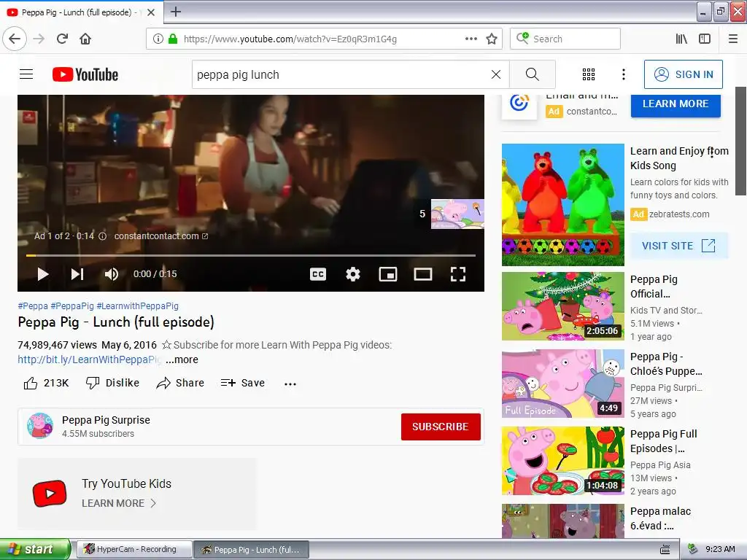Open options menu for Kids Song ad

coord(712,152)
